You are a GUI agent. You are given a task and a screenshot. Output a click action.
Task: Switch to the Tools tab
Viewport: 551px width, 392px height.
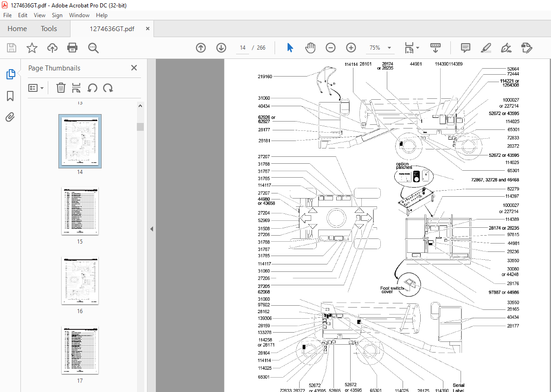(x=49, y=28)
